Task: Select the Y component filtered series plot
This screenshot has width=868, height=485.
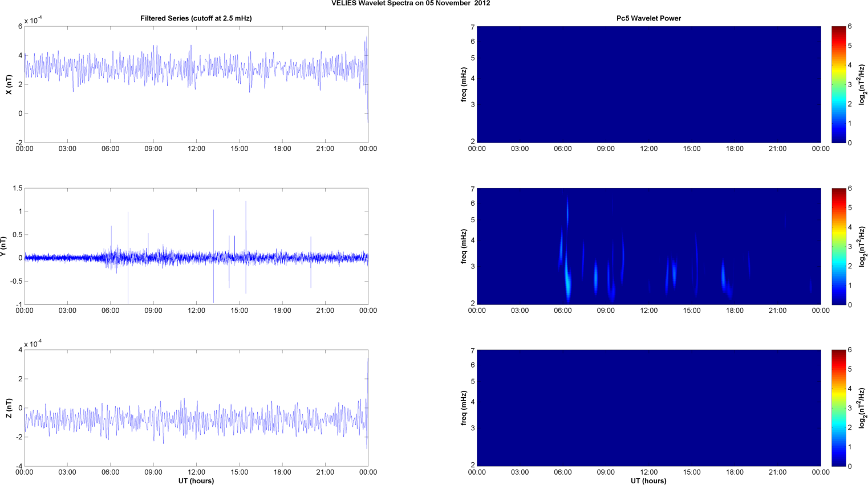Action: (x=196, y=246)
